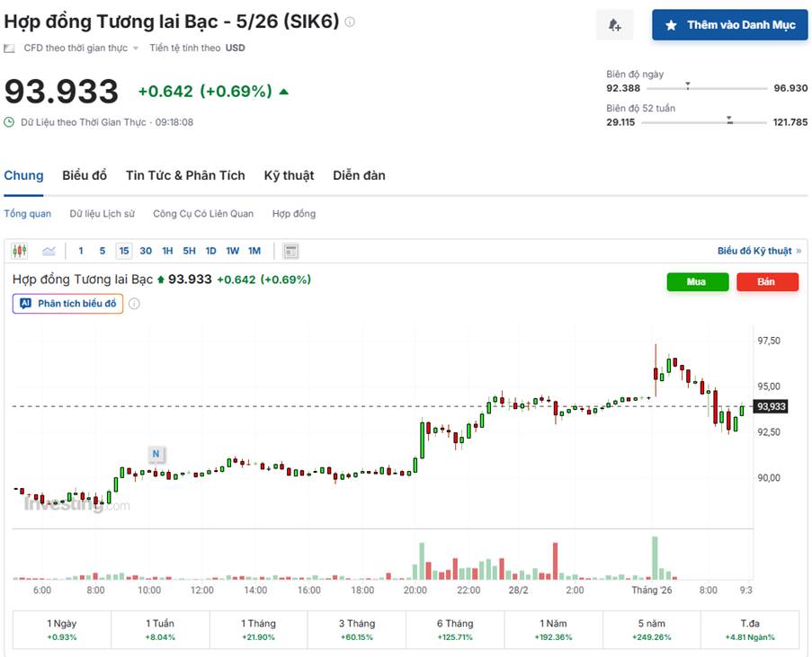
Task: Click the N news marker on chart
Action: click(x=156, y=454)
